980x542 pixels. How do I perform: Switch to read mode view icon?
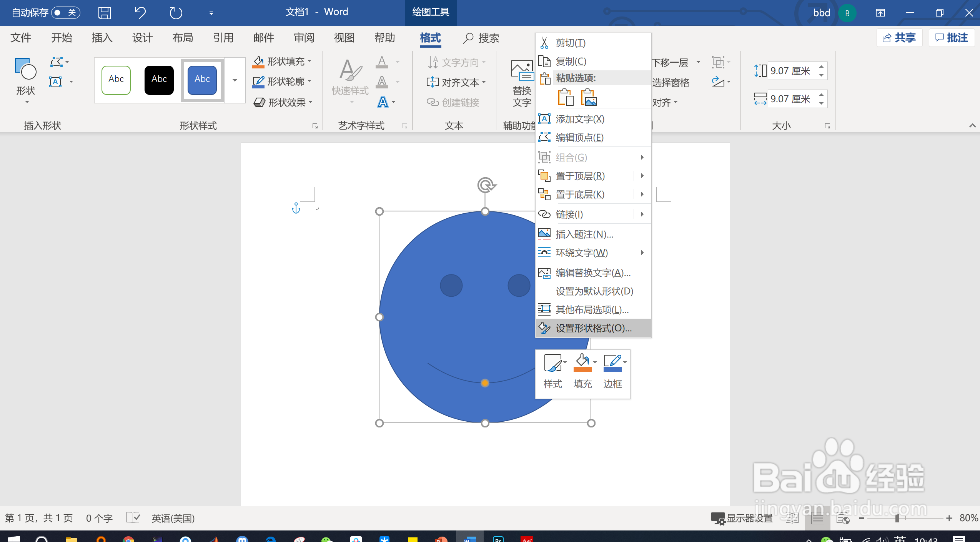792,518
